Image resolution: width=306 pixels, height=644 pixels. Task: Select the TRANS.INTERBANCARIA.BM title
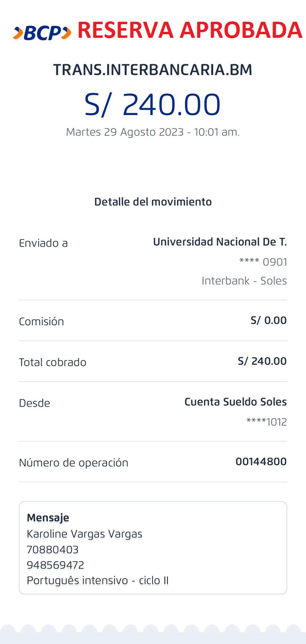click(x=153, y=70)
